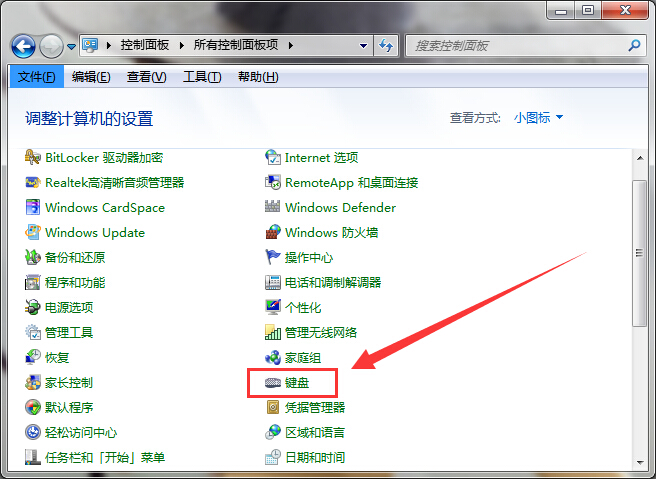656x479 pixels.
Task: Open Windows Defender icon
Action: point(274,207)
